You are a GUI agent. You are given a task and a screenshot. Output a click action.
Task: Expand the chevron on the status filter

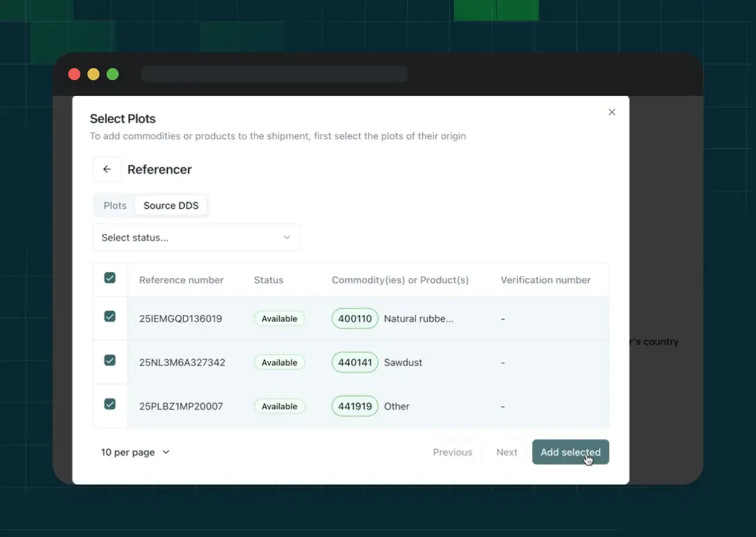(287, 237)
